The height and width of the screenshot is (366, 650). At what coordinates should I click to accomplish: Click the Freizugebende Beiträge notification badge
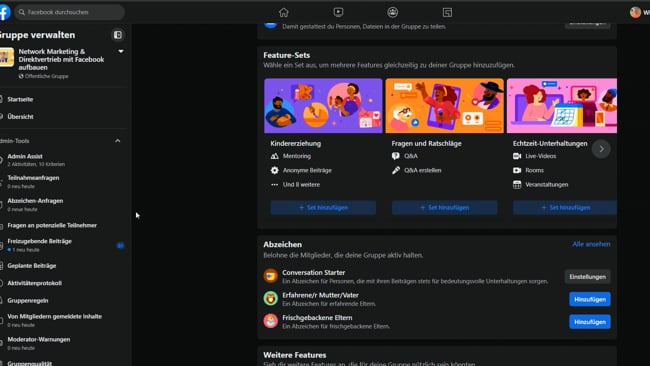click(x=120, y=245)
